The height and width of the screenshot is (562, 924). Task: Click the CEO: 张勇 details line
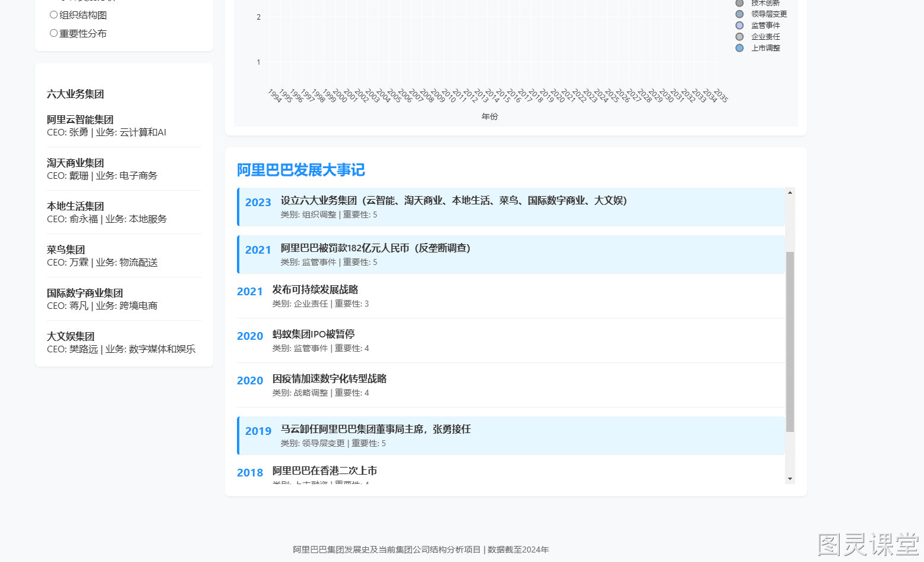coord(107,132)
